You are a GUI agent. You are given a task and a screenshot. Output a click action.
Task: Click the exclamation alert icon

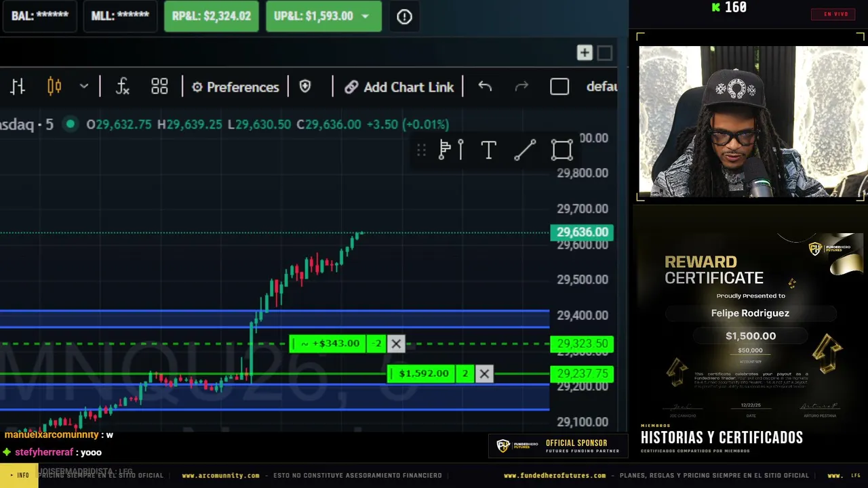pos(404,17)
